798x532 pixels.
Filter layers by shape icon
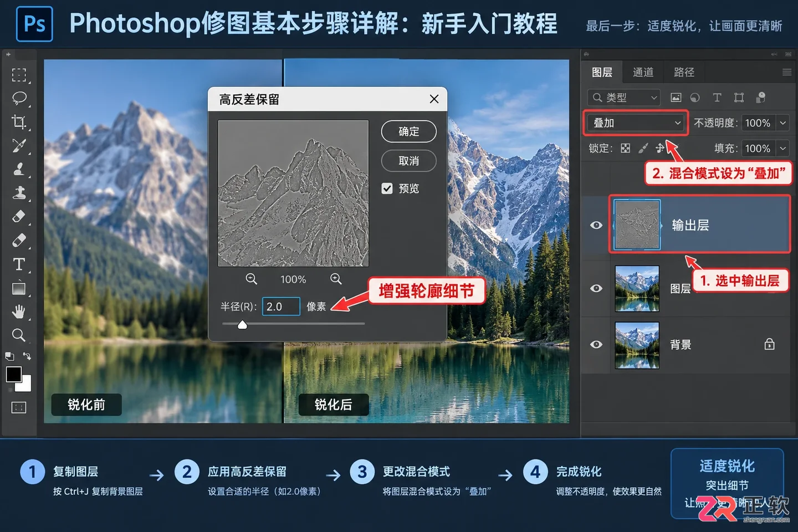(739, 98)
